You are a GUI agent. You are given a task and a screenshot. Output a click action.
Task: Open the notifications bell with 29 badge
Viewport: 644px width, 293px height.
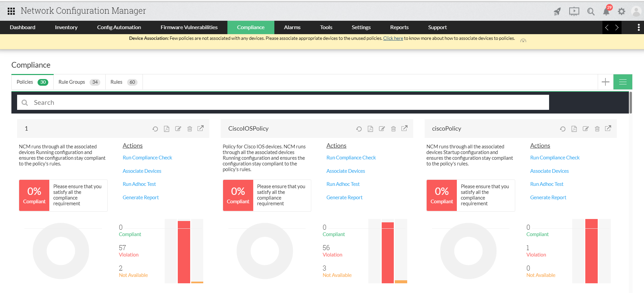pyautogui.click(x=606, y=11)
